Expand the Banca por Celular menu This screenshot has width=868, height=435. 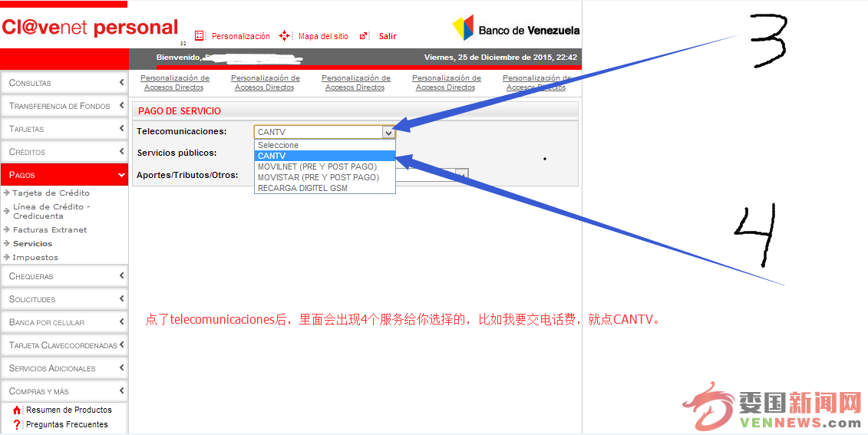pos(64,322)
